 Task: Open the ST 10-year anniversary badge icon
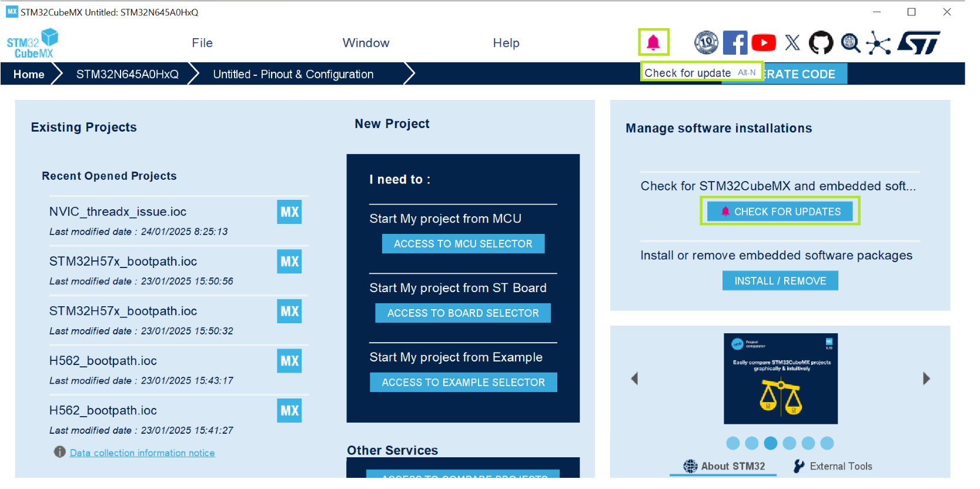point(706,42)
